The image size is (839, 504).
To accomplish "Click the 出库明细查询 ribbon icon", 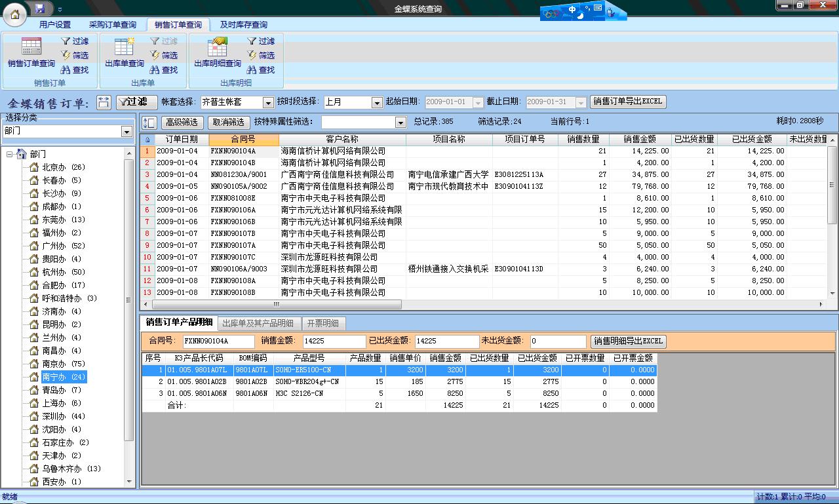I will tap(218, 47).
